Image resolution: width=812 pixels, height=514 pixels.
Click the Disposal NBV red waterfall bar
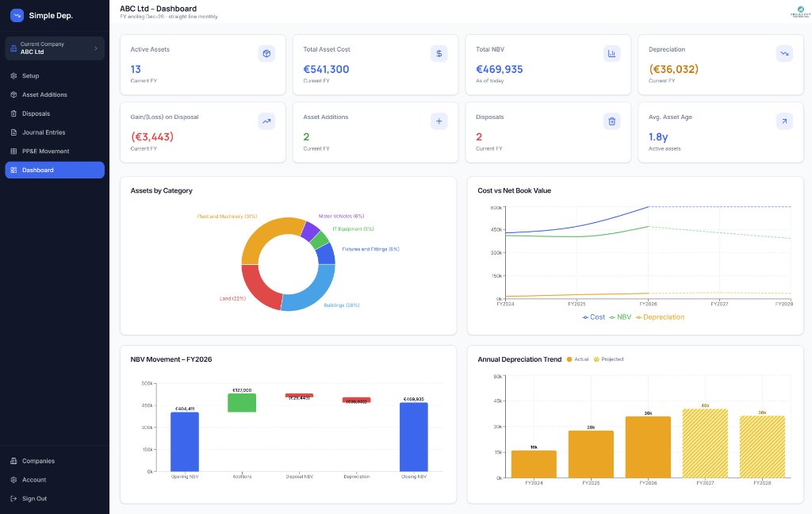(299, 395)
